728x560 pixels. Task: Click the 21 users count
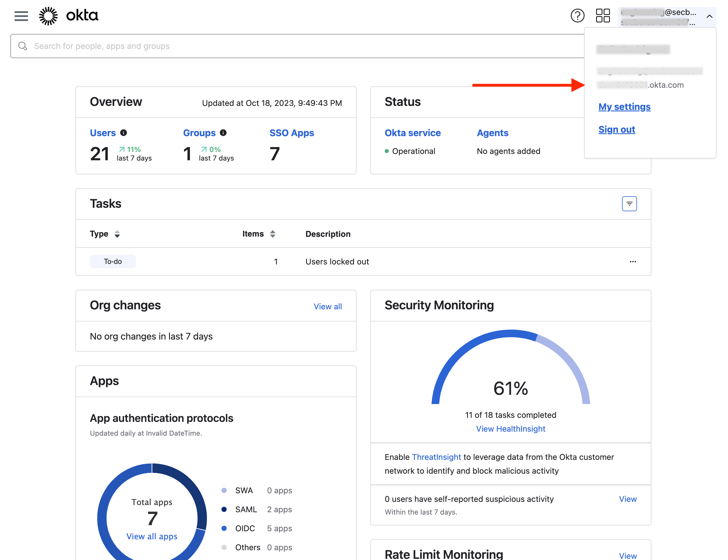coord(99,154)
